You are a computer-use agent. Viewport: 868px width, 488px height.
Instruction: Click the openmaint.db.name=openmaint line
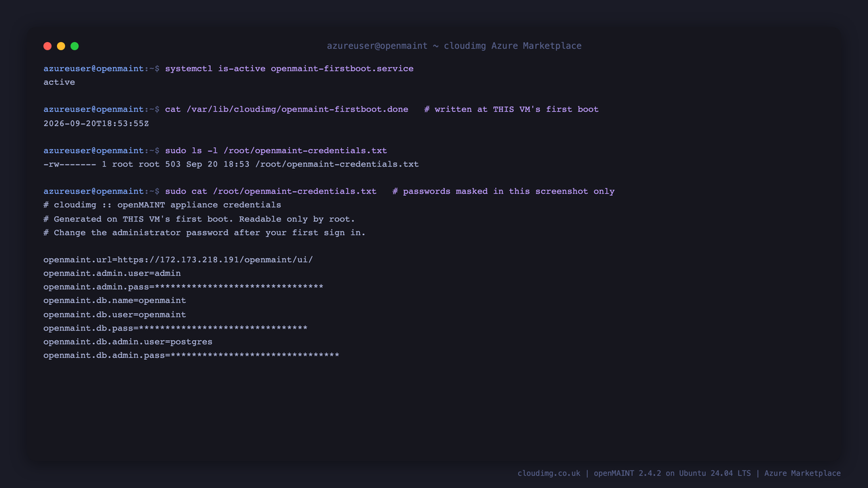[115, 300]
